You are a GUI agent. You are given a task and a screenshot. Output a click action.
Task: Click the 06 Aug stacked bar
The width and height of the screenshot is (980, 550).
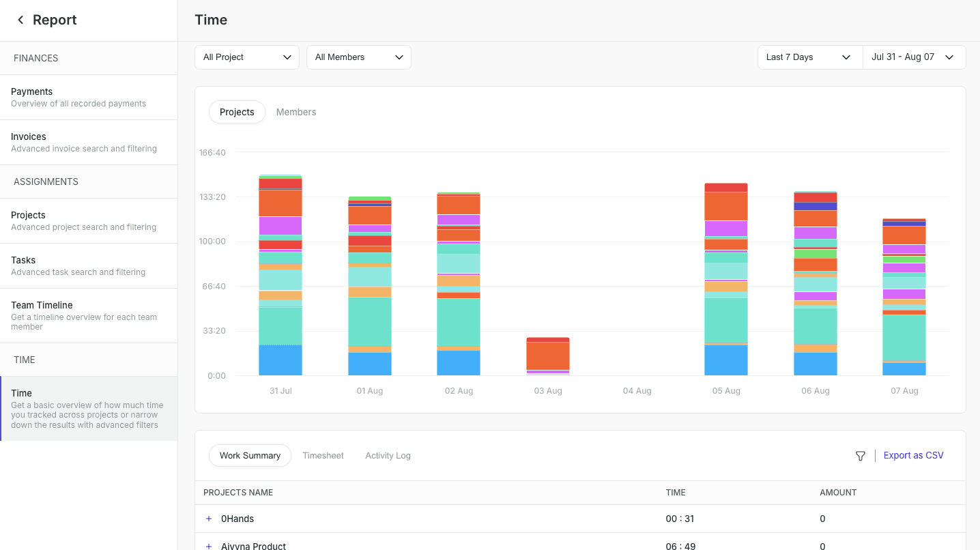point(816,283)
